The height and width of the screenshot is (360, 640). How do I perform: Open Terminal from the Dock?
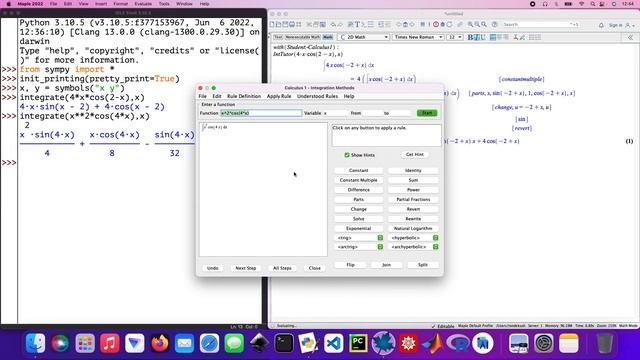284,343
